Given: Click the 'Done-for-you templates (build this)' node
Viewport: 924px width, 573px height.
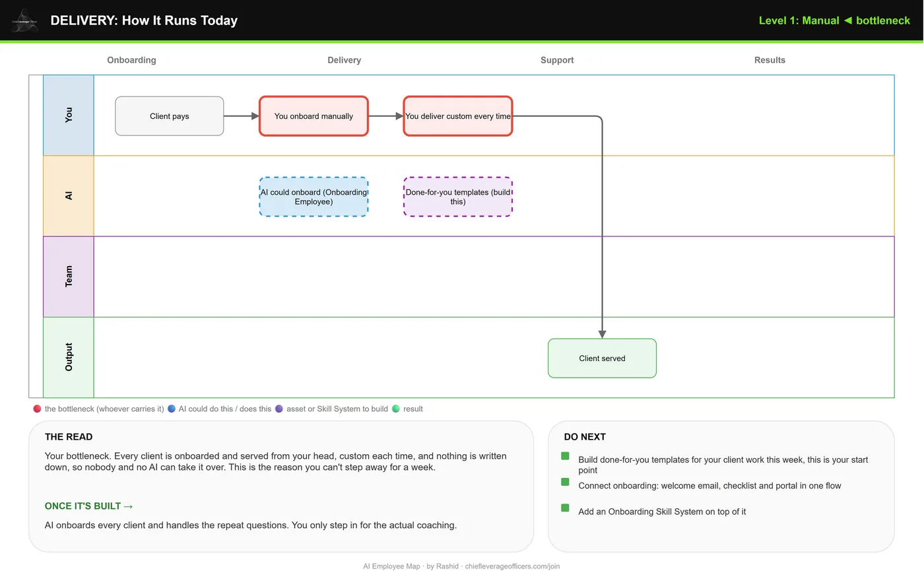Looking at the screenshot, I should click(458, 197).
